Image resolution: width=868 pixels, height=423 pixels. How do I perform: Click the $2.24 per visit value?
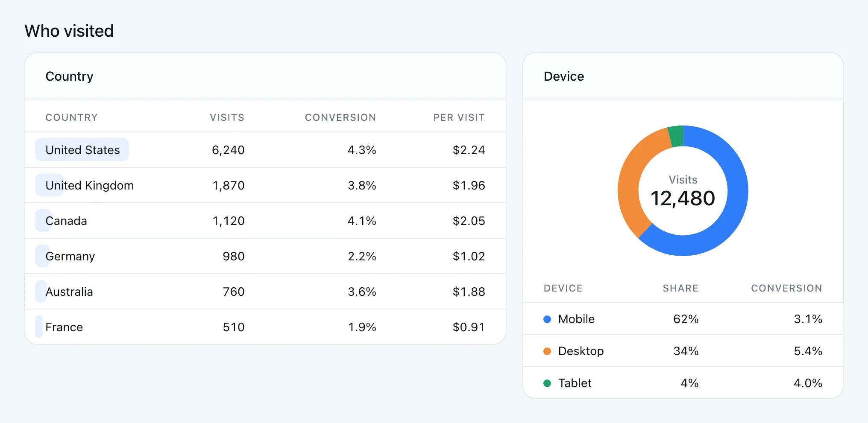point(469,150)
